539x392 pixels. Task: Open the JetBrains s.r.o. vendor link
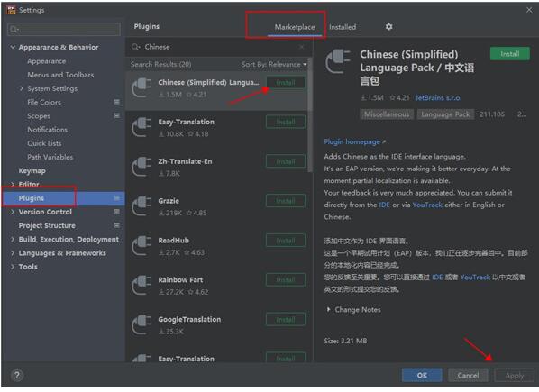pos(438,98)
